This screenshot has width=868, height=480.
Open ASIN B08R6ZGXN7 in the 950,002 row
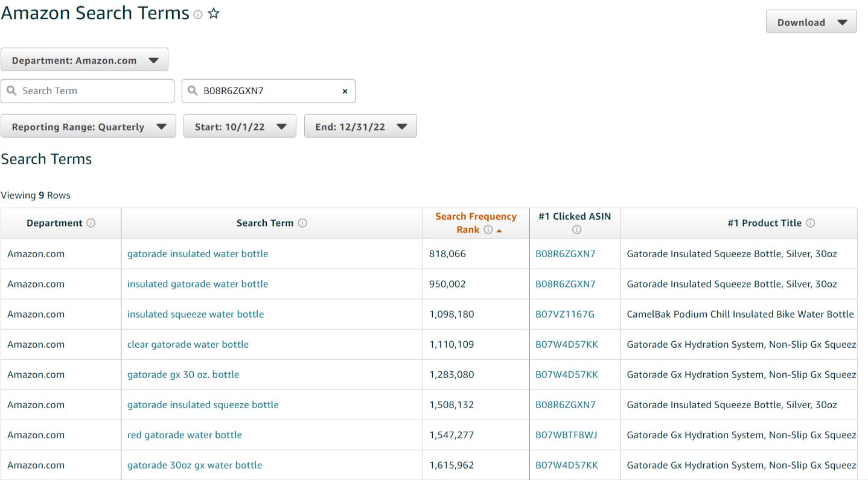(566, 284)
